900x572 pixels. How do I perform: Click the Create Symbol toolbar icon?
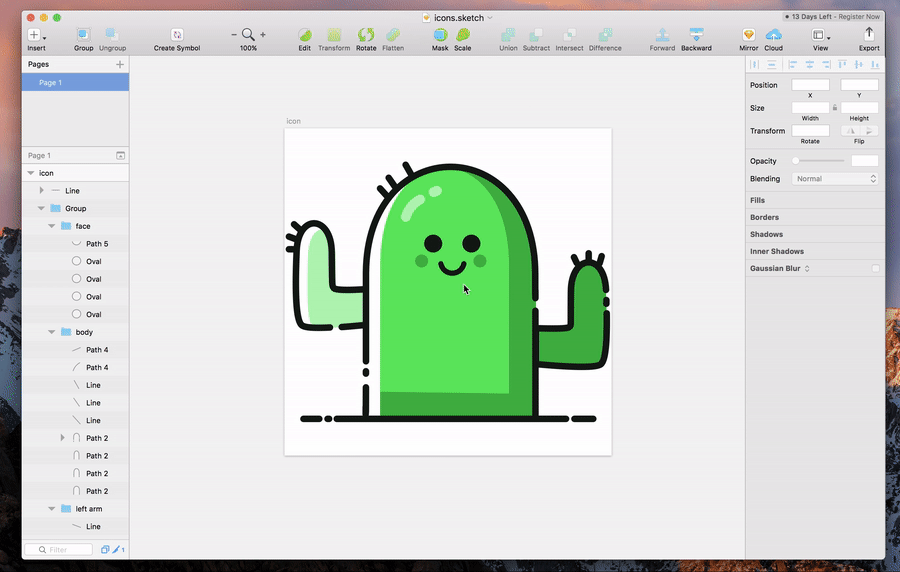pos(177,35)
